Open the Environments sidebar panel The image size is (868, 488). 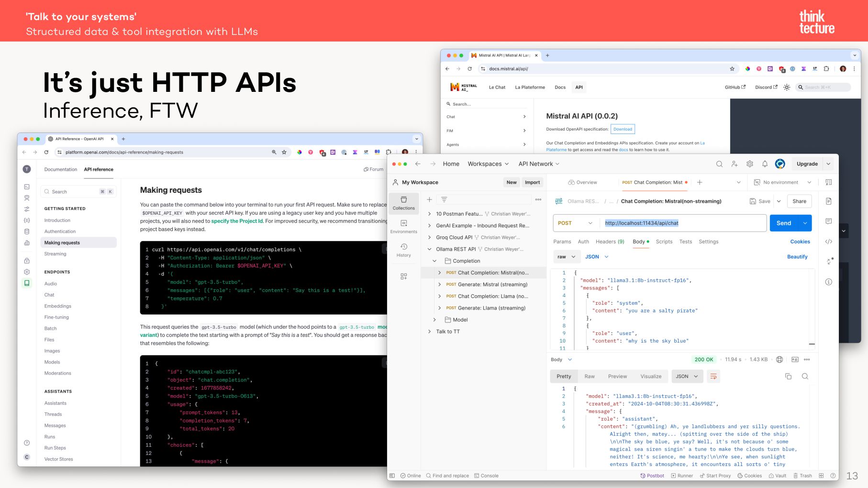coord(403,227)
